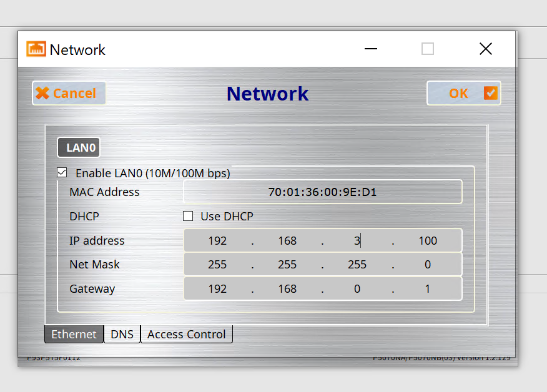Screen dimensions: 547x392
Task: Click the Network app icon in title bar
Action: [x=36, y=49]
